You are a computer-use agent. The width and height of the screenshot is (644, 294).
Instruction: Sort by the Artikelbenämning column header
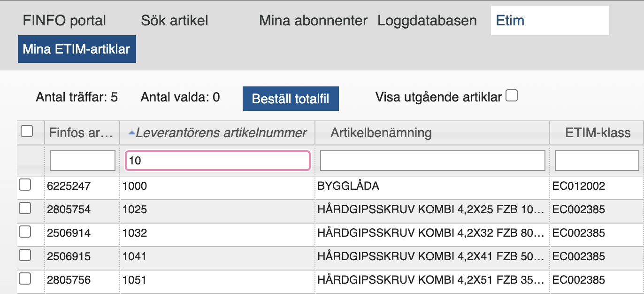coord(381,133)
